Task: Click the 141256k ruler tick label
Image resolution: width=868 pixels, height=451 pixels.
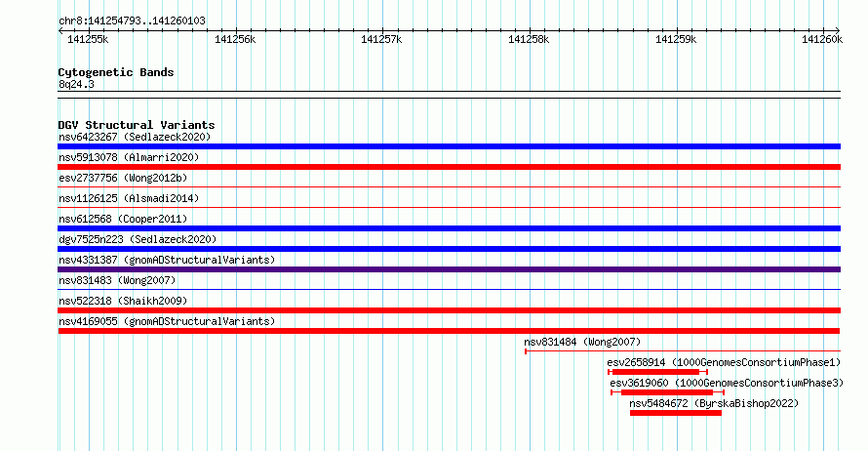Action: click(x=235, y=39)
